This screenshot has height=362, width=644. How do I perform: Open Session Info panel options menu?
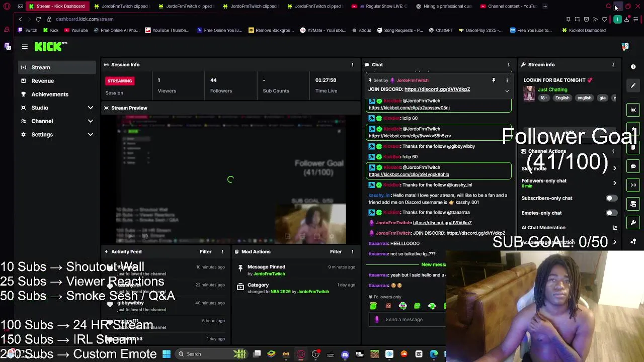coord(352,65)
